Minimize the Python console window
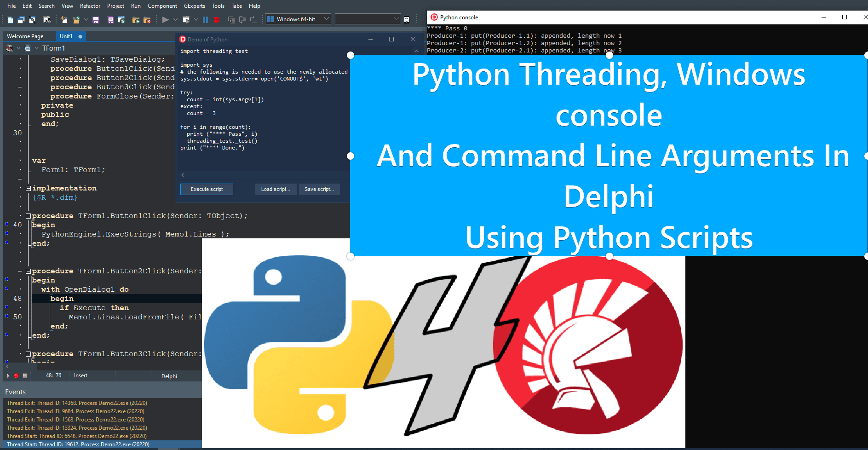The height and width of the screenshot is (450, 868). pos(824,17)
